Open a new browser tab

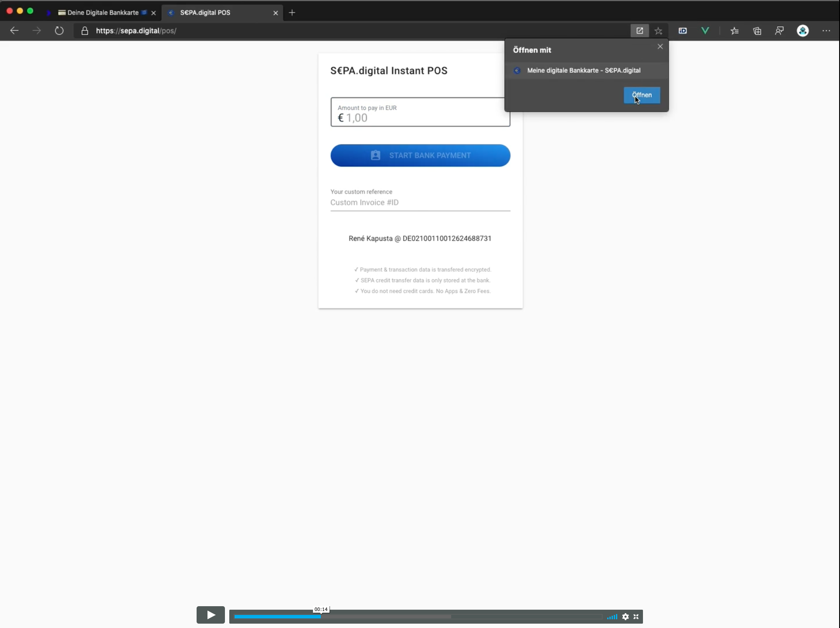(292, 13)
